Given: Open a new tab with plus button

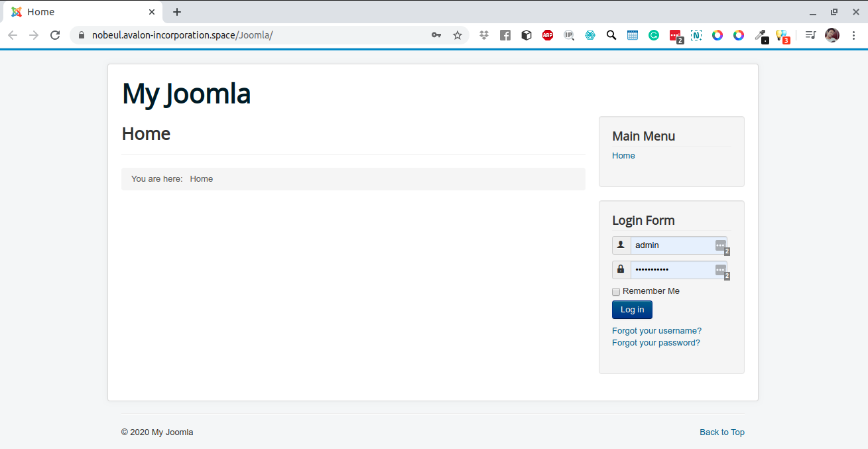Looking at the screenshot, I should (177, 12).
